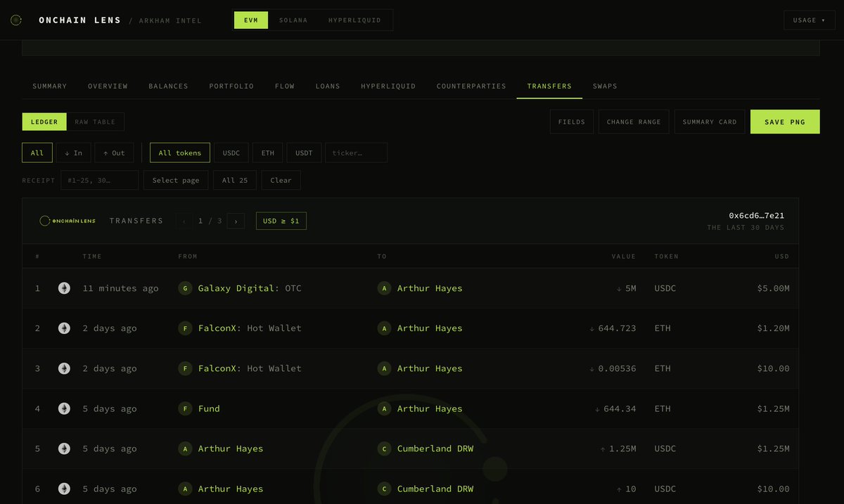The width and height of the screenshot is (844, 504).
Task: Click the Ethereum chain icon in row 2
Action: [64, 328]
